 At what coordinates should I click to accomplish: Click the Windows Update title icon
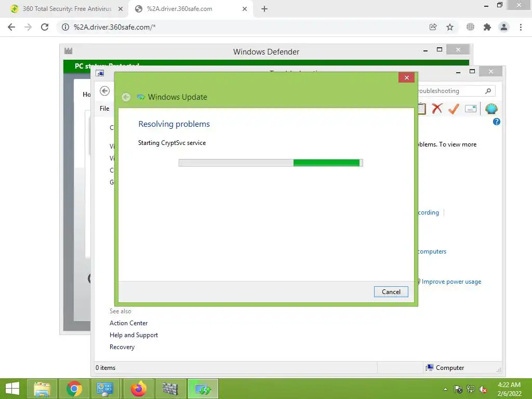pyautogui.click(x=140, y=97)
